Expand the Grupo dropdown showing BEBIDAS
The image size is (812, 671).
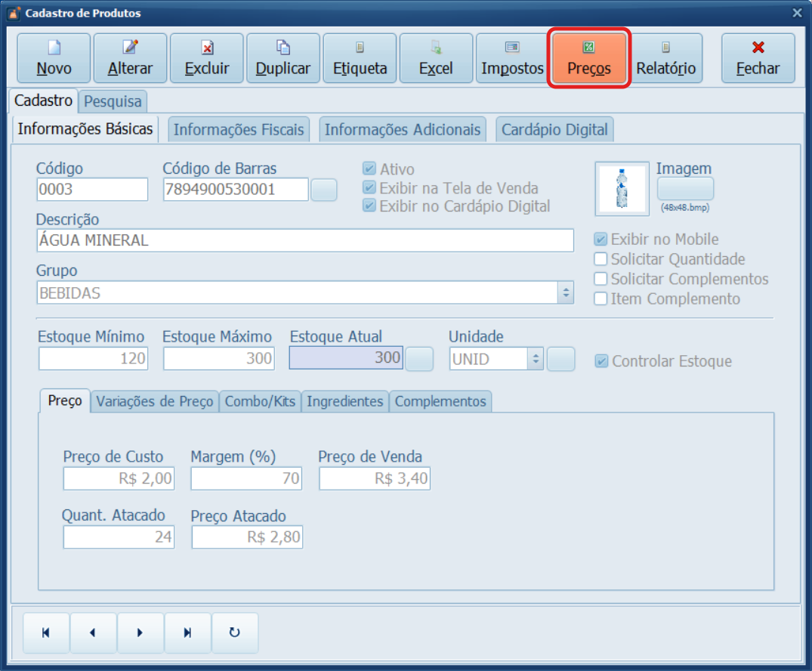pyautogui.click(x=565, y=293)
